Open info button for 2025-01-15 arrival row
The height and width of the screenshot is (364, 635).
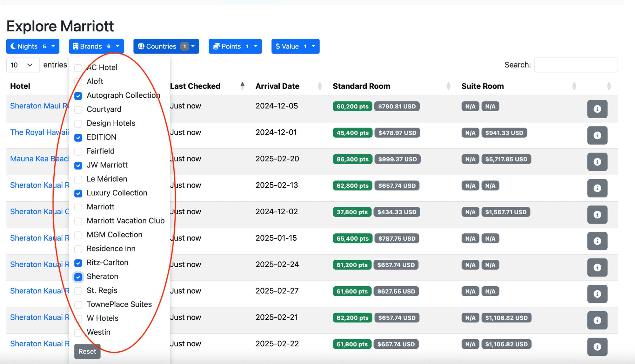click(x=597, y=241)
